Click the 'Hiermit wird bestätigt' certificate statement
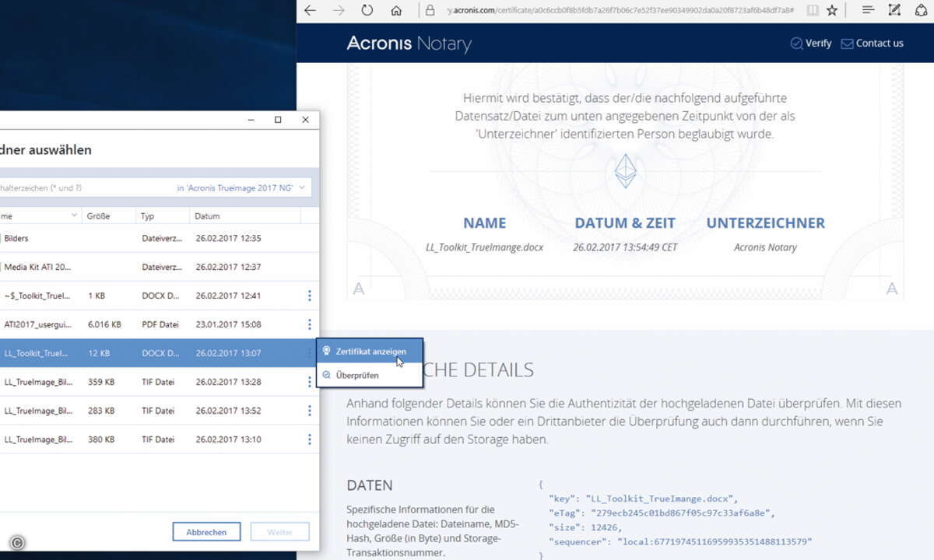The width and height of the screenshot is (934, 560). pos(625,116)
